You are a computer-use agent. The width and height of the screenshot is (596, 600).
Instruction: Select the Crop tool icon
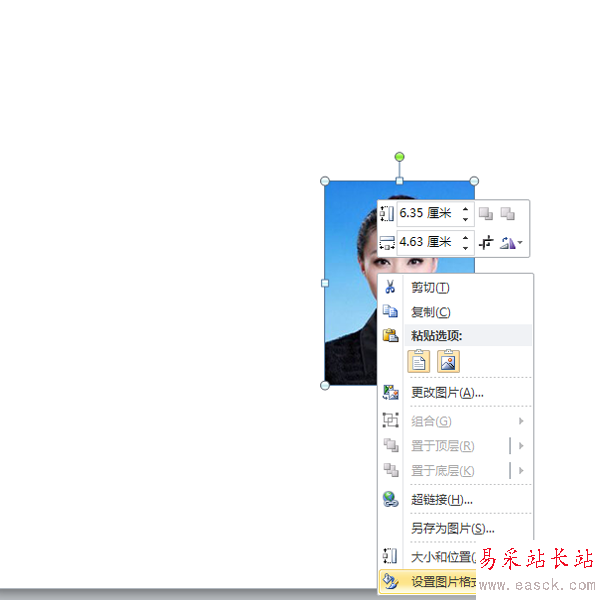[486, 243]
